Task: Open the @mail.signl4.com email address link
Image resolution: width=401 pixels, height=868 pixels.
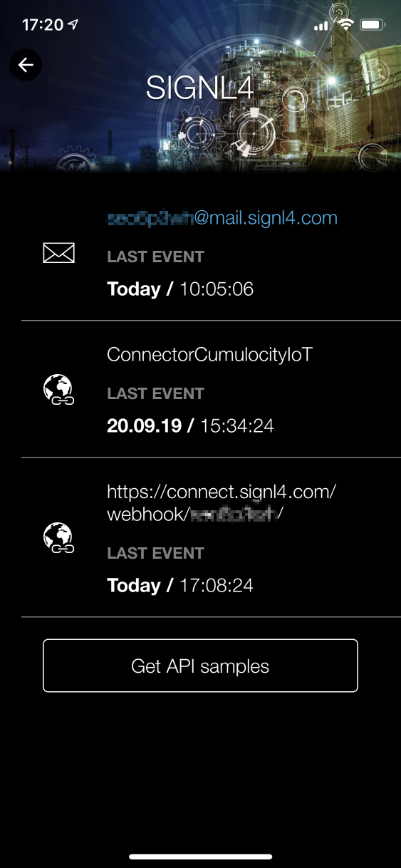Action: tap(222, 218)
